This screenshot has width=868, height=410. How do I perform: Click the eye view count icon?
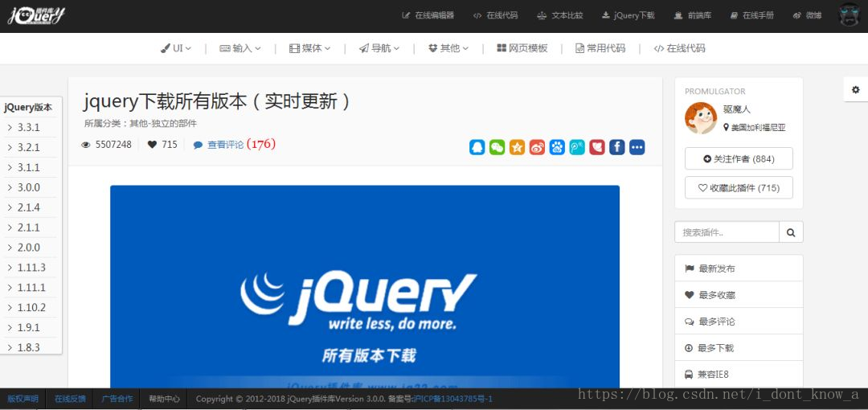(x=86, y=145)
